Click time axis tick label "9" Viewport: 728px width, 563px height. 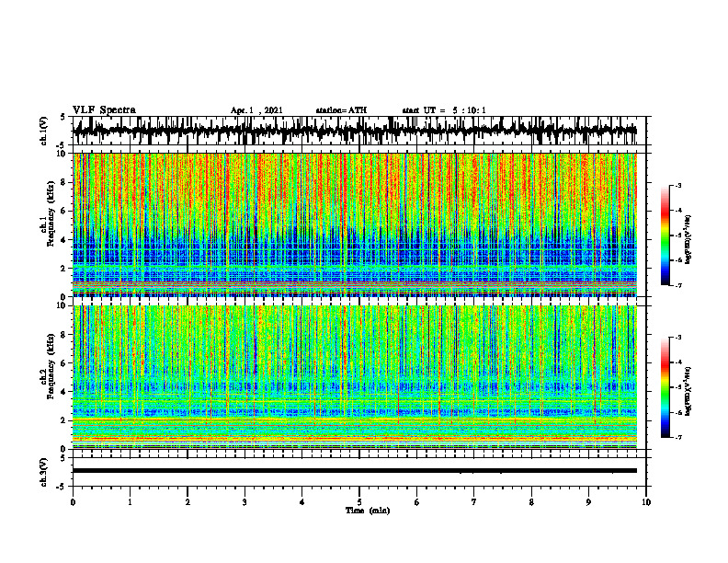(588, 502)
